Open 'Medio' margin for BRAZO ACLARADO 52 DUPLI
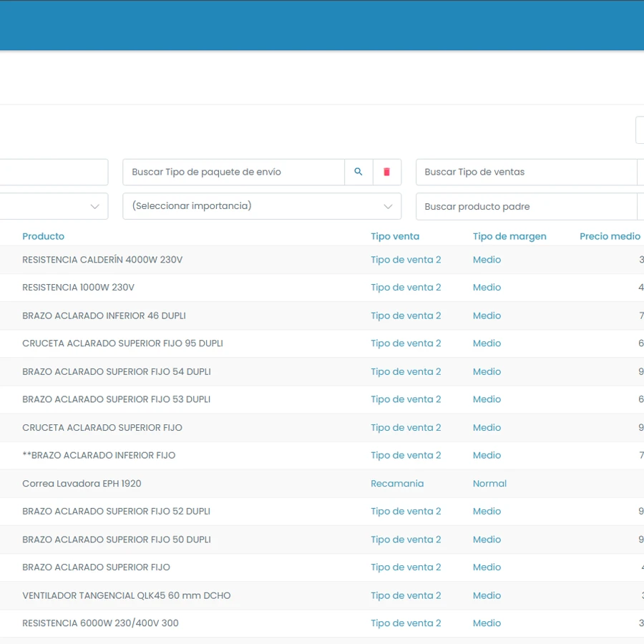 tap(487, 512)
